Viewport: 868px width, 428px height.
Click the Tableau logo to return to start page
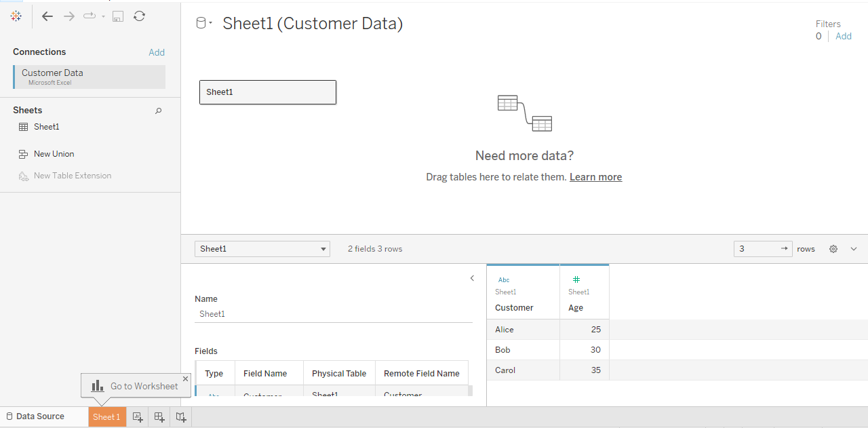(16, 16)
